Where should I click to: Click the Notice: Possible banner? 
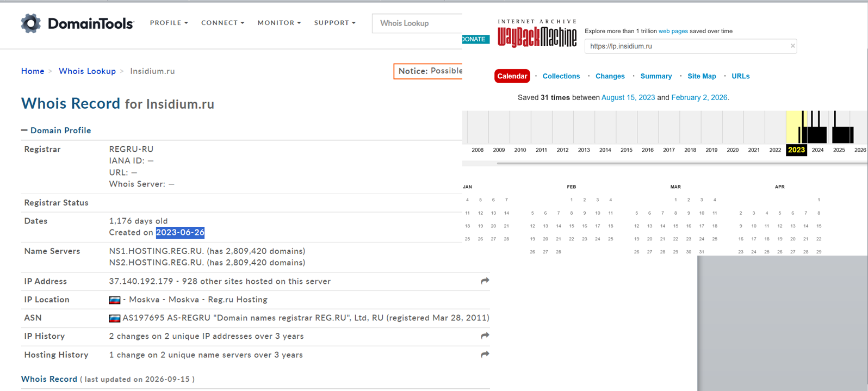pyautogui.click(x=428, y=71)
